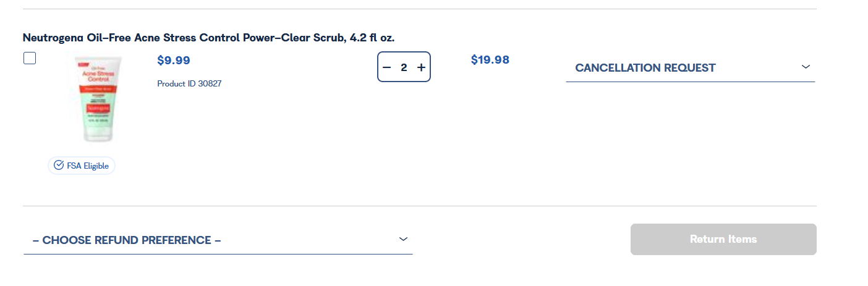The image size is (868, 286).
Task: Click the $19.98 line total
Action: 490,60
